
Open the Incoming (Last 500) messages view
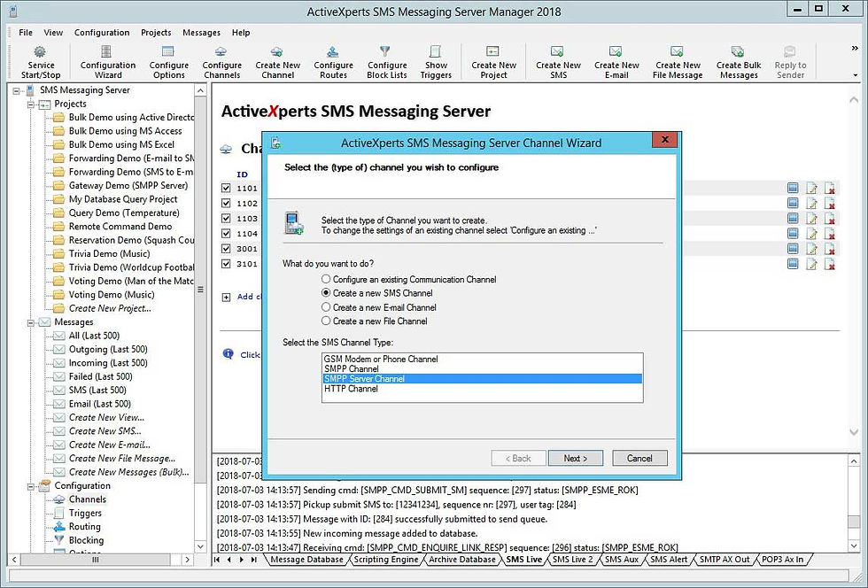click(x=108, y=363)
